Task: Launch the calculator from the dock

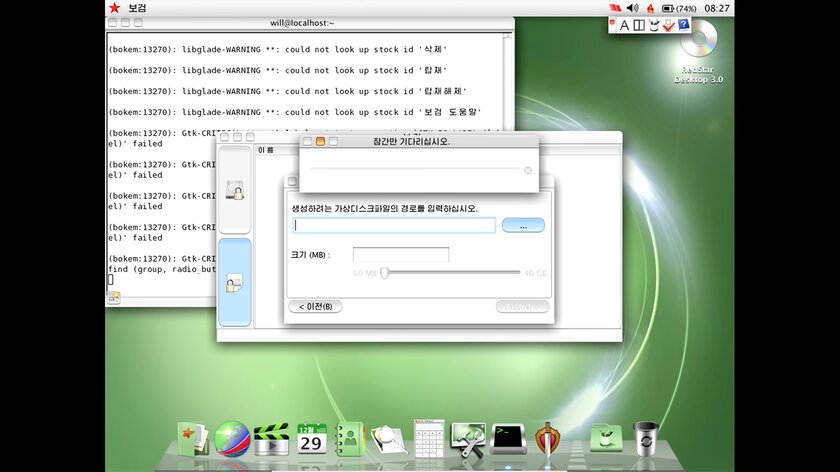Action: click(x=429, y=438)
